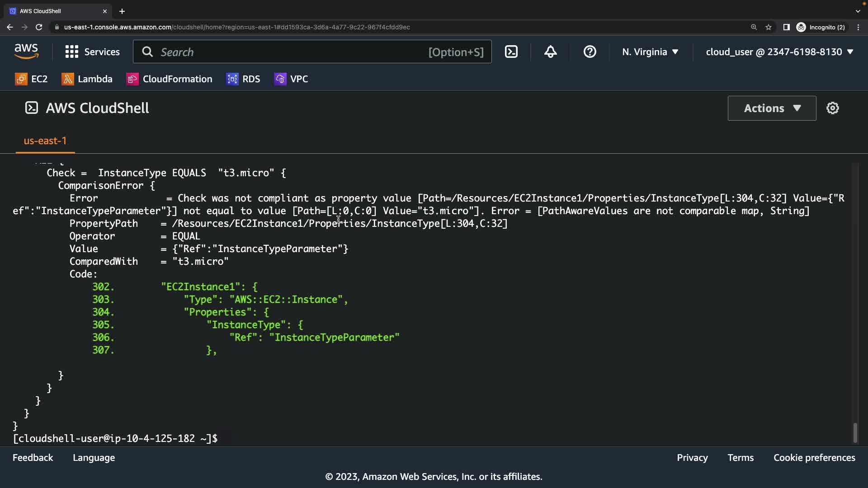This screenshot has height=488, width=868.
Task: Open the AWS help question-mark icon
Action: (x=590, y=52)
